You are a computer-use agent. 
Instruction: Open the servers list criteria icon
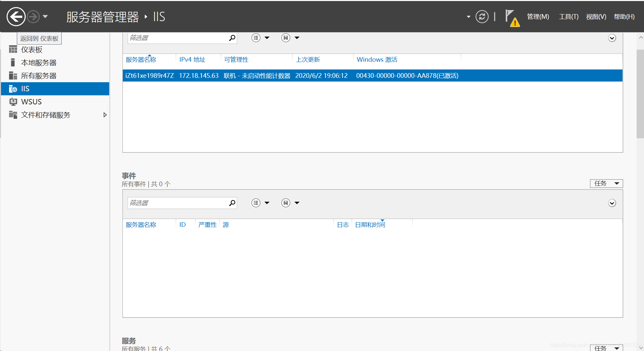(256, 38)
